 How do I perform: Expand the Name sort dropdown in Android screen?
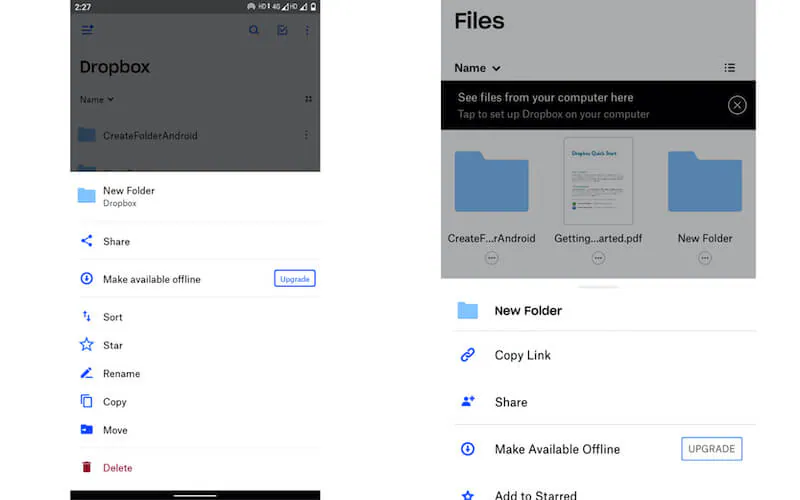click(96, 99)
